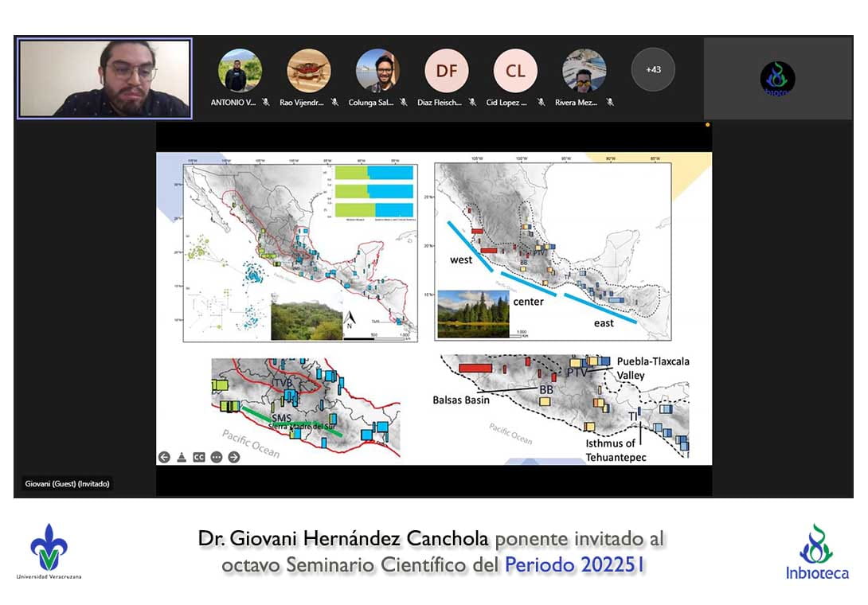Go to previous slide with left arrow
The height and width of the screenshot is (605, 868).
point(164,457)
